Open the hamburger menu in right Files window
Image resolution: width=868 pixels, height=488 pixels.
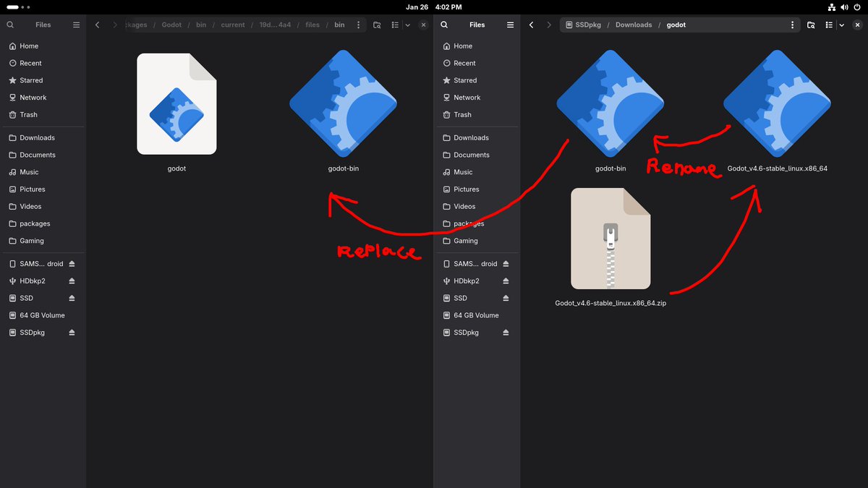coord(511,25)
